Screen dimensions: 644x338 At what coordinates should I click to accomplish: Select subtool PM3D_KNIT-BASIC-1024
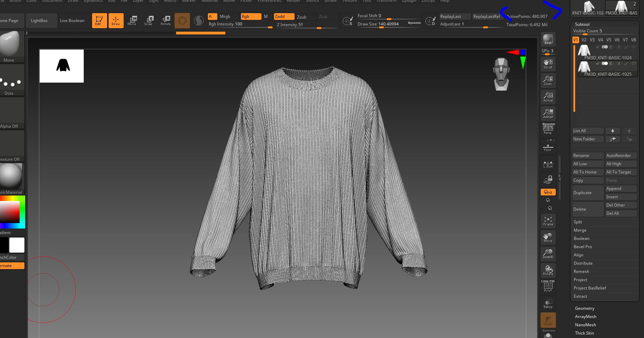(x=607, y=52)
